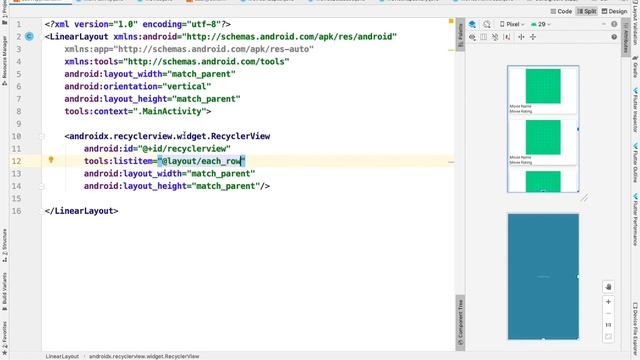Zoom in the design preview
640x360 pixels.
coord(608,302)
